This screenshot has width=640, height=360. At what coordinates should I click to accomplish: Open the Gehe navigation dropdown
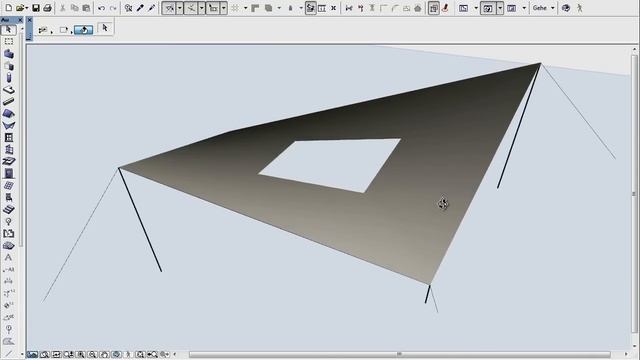(544, 8)
